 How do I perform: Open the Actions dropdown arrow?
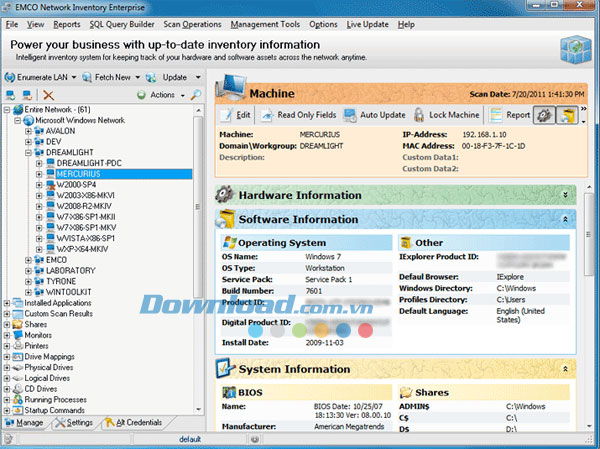click(x=183, y=95)
